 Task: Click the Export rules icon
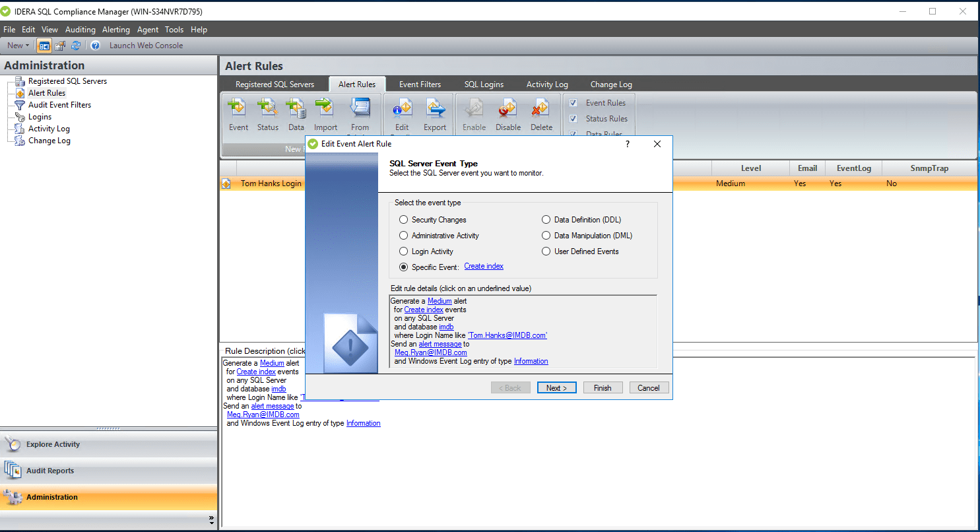(434, 107)
